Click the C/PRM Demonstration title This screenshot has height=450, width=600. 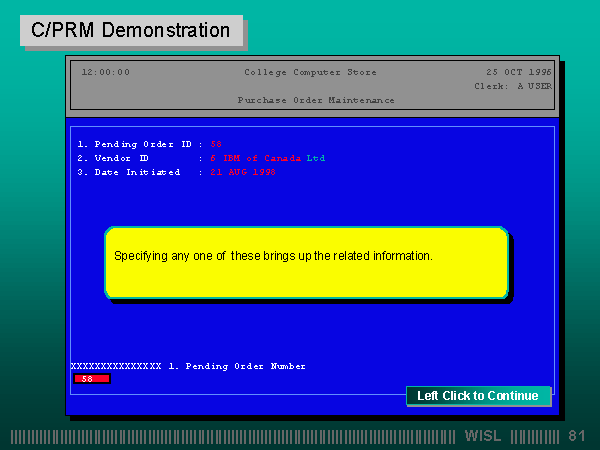[131, 30]
